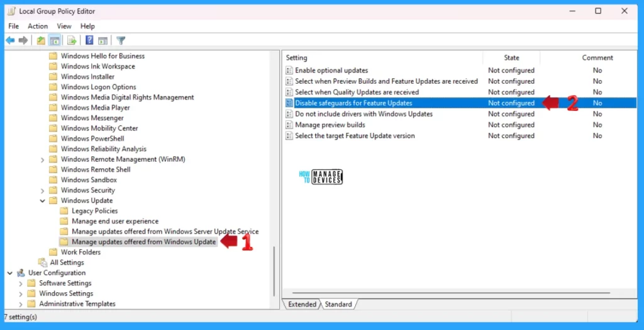Expand the Windows Security node

pos(42,191)
